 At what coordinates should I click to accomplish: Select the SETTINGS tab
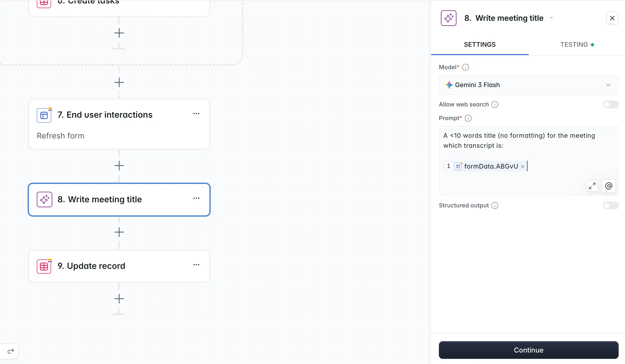pyautogui.click(x=480, y=44)
